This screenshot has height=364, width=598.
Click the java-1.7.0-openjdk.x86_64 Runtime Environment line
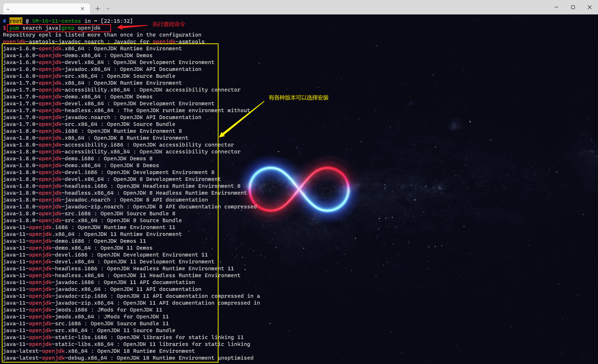tap(92, 83)
